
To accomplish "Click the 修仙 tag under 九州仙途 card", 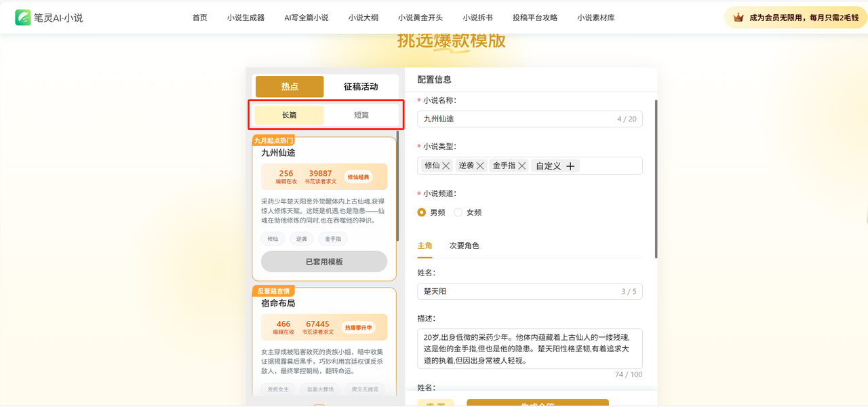I will (x=273, y=239).
